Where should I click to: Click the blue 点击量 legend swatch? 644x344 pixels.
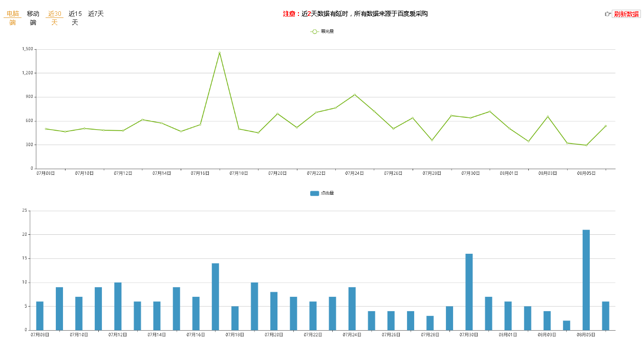click(314, 193)
